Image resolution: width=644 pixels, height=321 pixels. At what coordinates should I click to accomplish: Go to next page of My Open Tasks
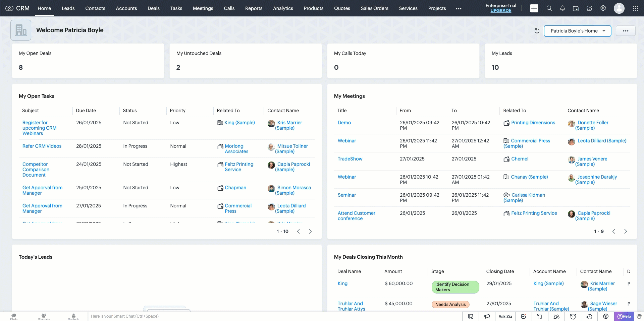click(x=310, y=232)
